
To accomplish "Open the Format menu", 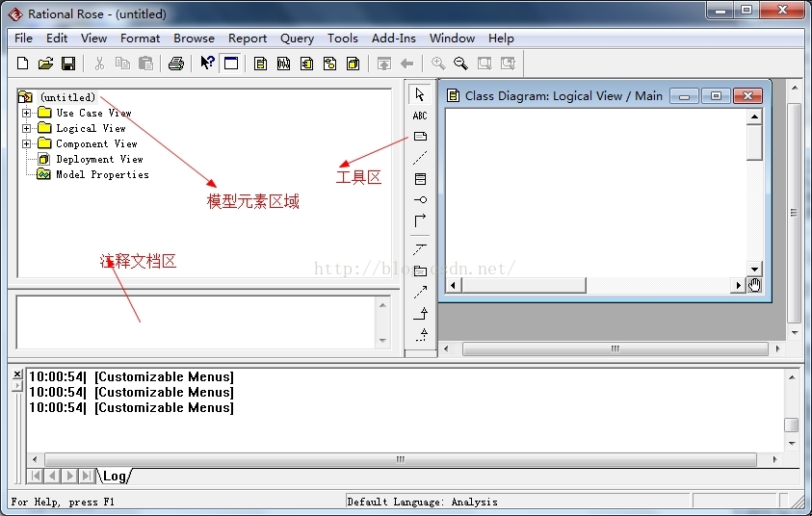I will point(140,39).
